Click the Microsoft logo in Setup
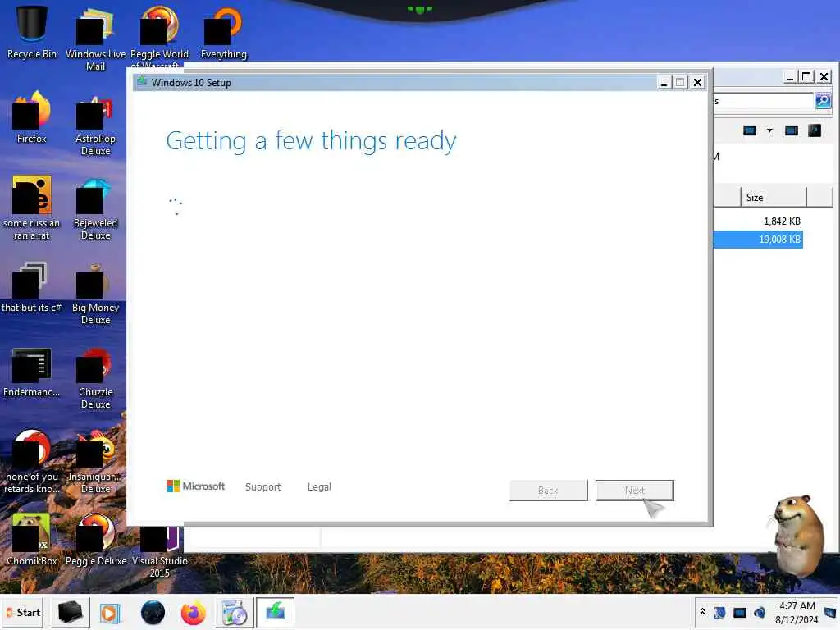The width and height of the screenshot is (840, 630). pos(196,486)
